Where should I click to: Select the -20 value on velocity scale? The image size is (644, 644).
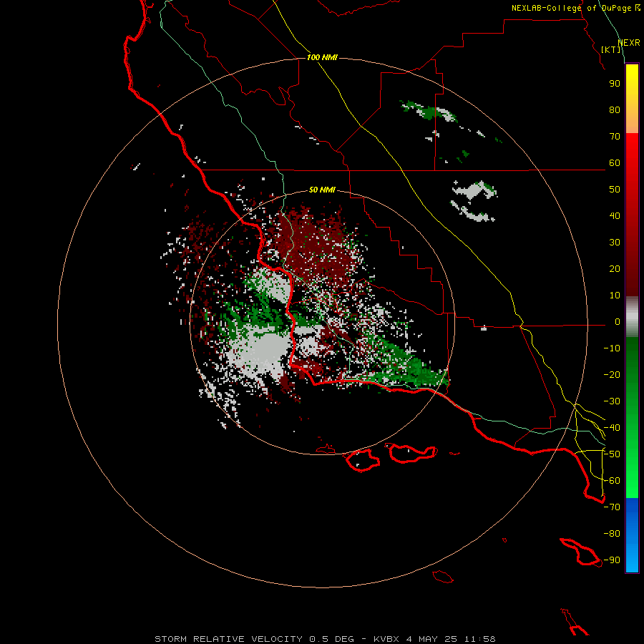[x=612, y=374]
